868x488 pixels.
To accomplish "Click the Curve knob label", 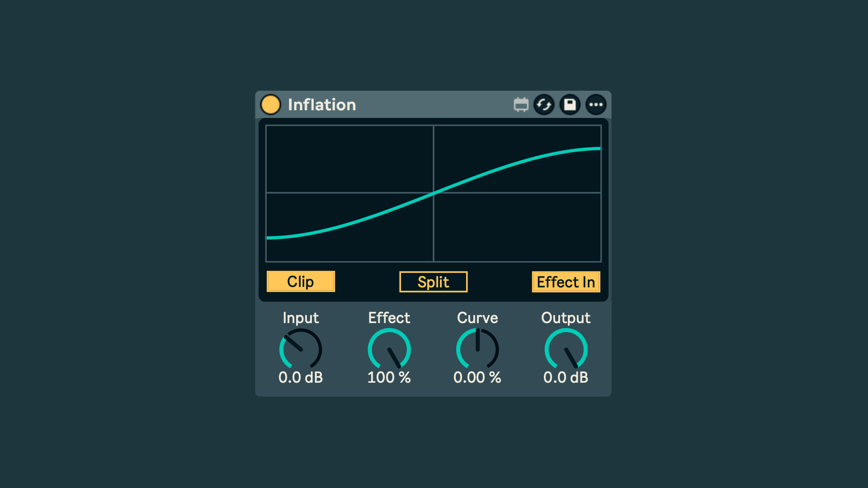I will pyautogui.click(x=477, y=318).
